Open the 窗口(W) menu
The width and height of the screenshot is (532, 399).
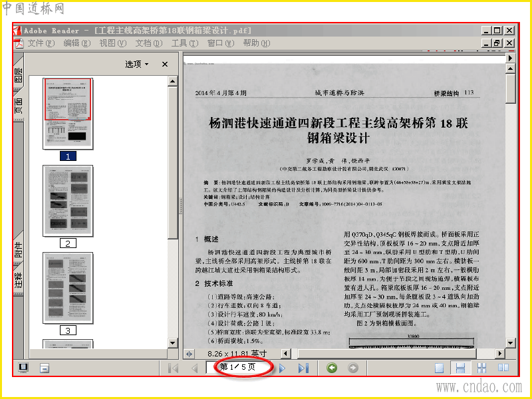tap(221, 43)
